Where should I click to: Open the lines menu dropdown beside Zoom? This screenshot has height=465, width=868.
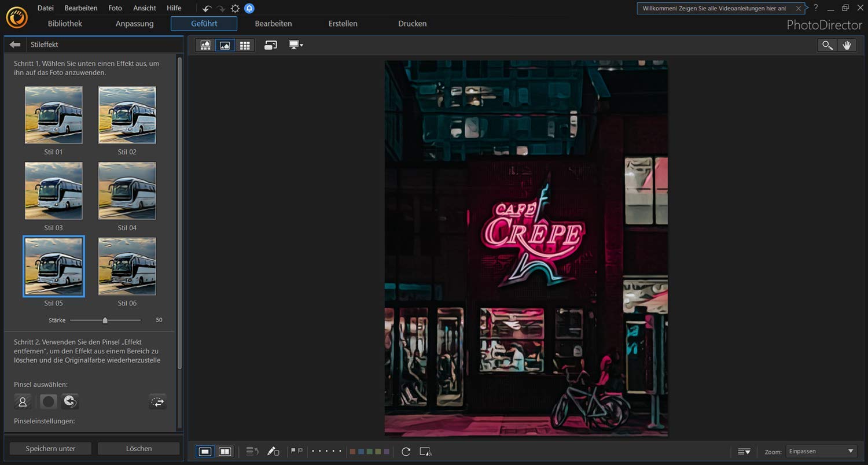tap(744, 451)
